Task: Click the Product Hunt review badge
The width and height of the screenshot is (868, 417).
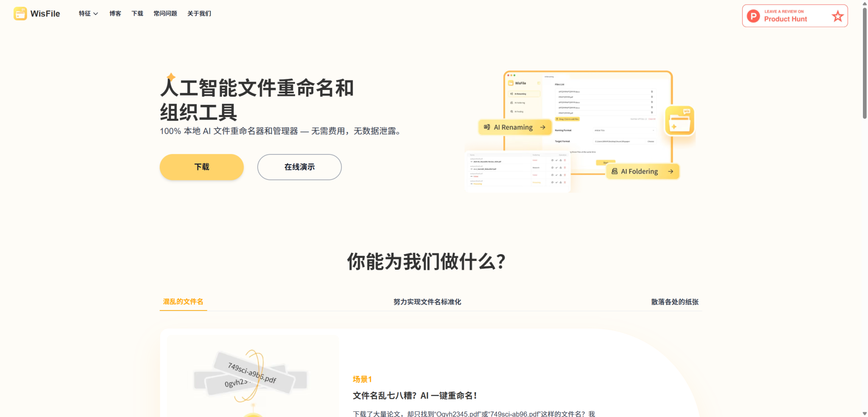Action: tap(795, 16)
